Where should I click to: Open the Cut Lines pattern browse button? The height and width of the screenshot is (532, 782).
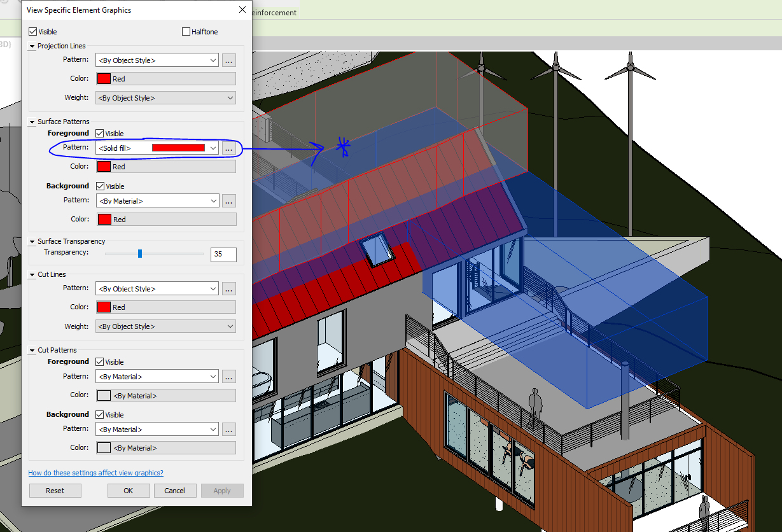tap(228, 288)
